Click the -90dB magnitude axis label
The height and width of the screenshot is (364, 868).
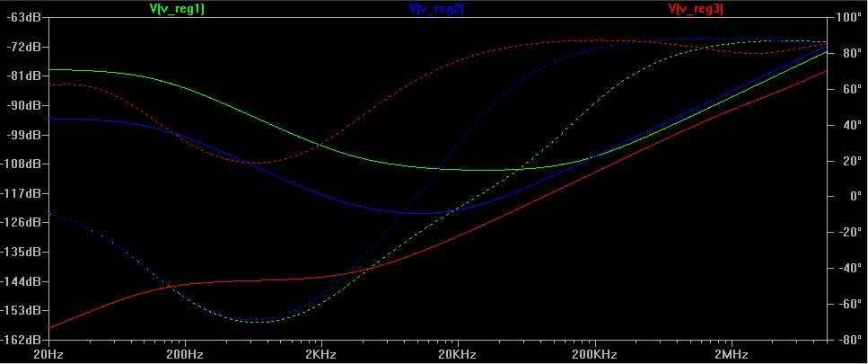coord(22,105)
